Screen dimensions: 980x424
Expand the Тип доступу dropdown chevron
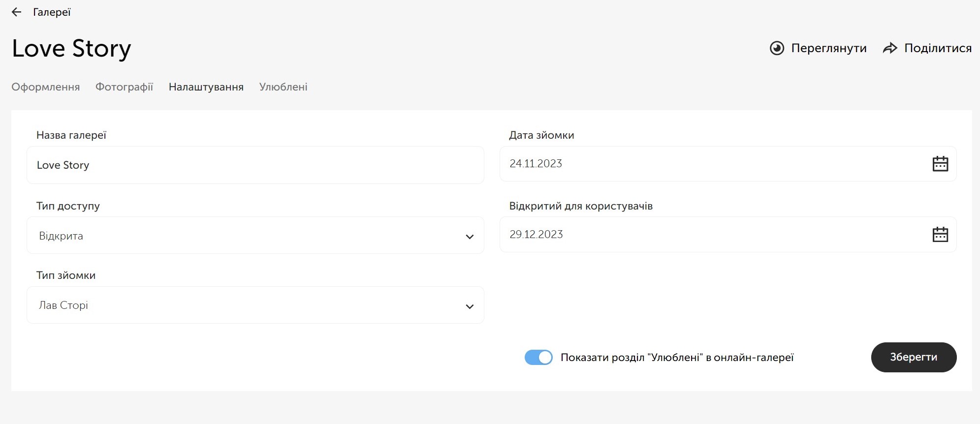pyautogui.click(x=470, y=237)
